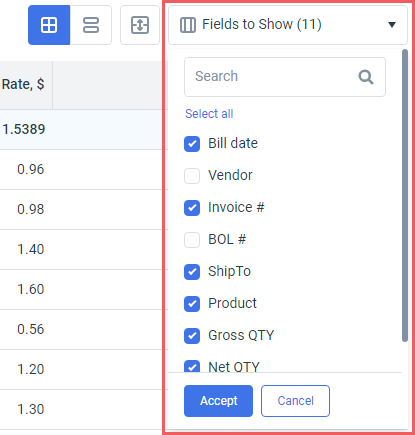415x435 pixels.
Task: Disable the Gross QTY checkbox
Action: [x=192, y=336]
